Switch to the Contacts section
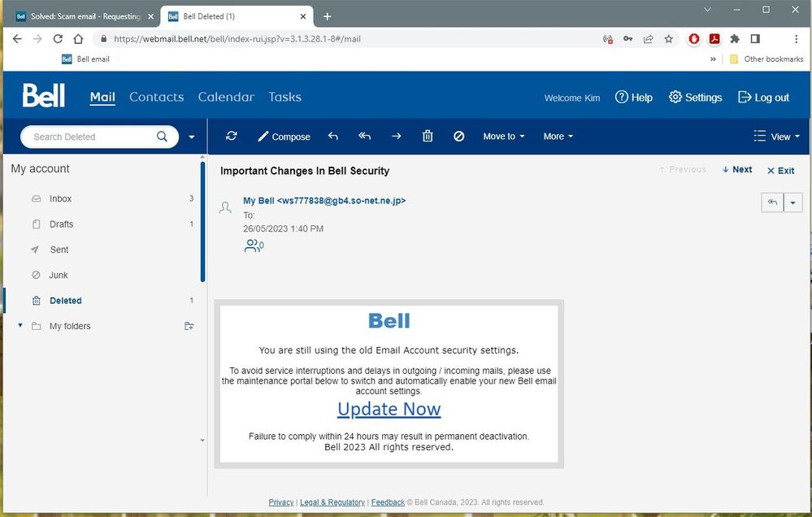812x517 pixels. pos(156,97)
